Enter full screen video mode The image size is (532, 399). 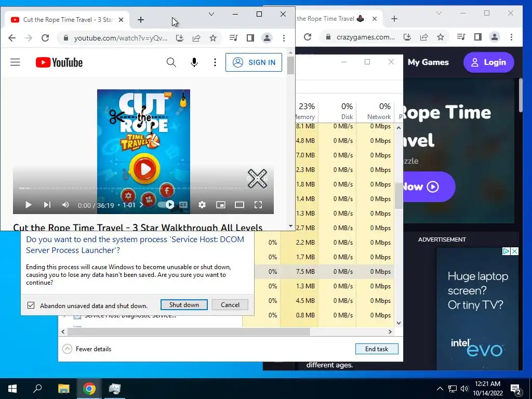[x=258, y=205]
